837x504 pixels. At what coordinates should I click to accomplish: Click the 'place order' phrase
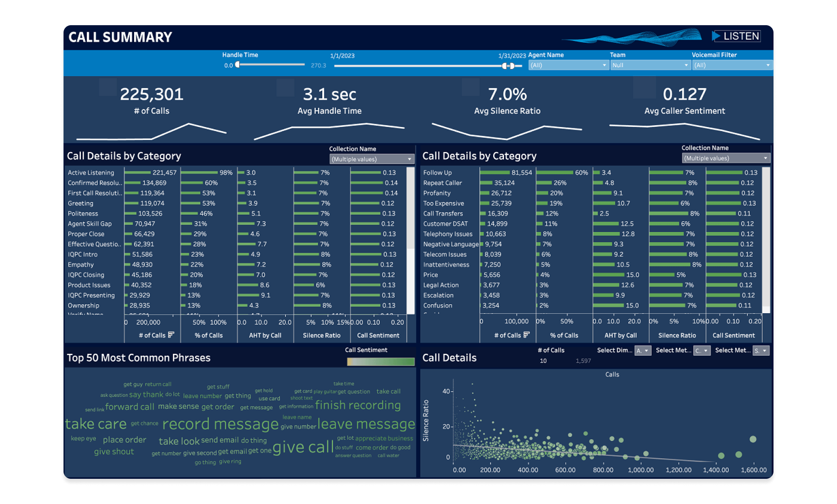[125, 440]
